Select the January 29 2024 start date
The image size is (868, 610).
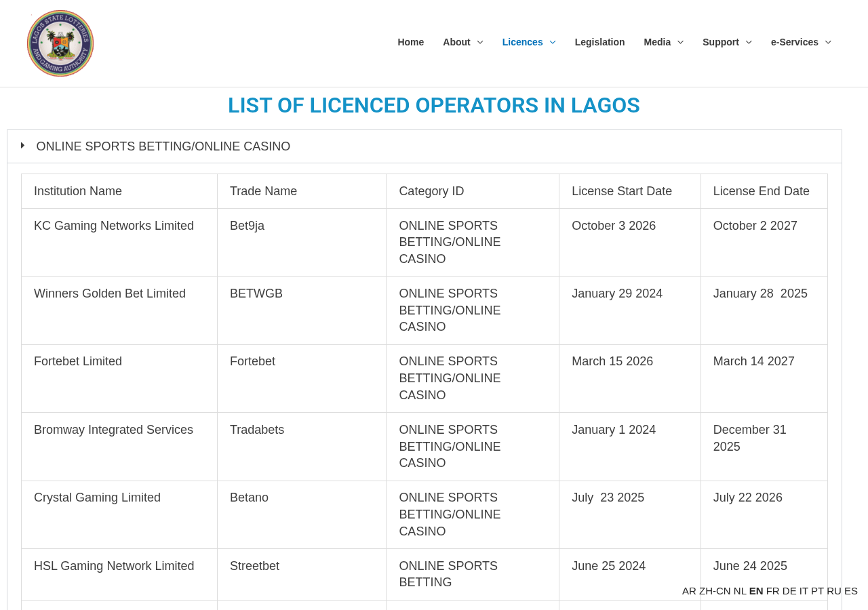click(x=630, y=310)
